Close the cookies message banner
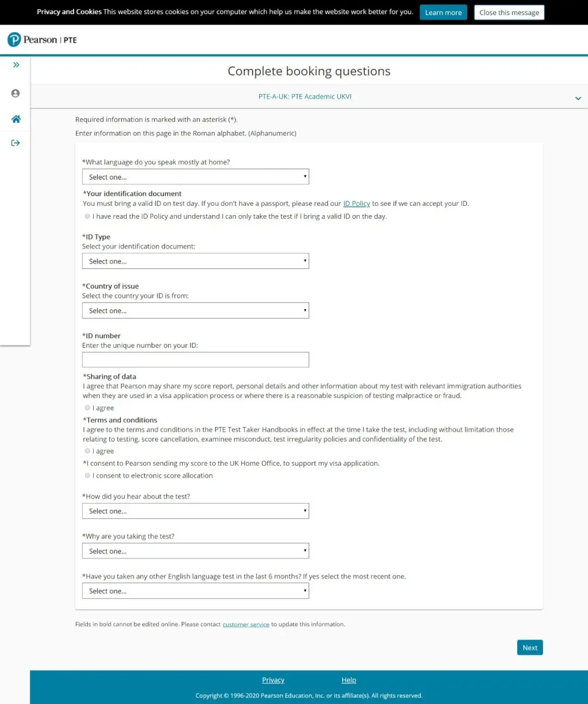 (509, 13)
